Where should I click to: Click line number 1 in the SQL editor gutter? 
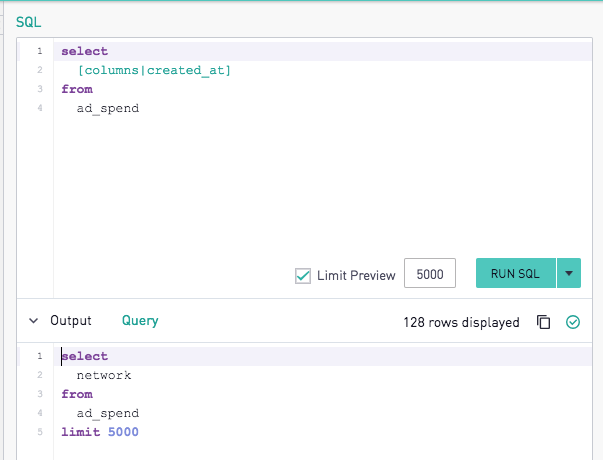pos(40,51)
